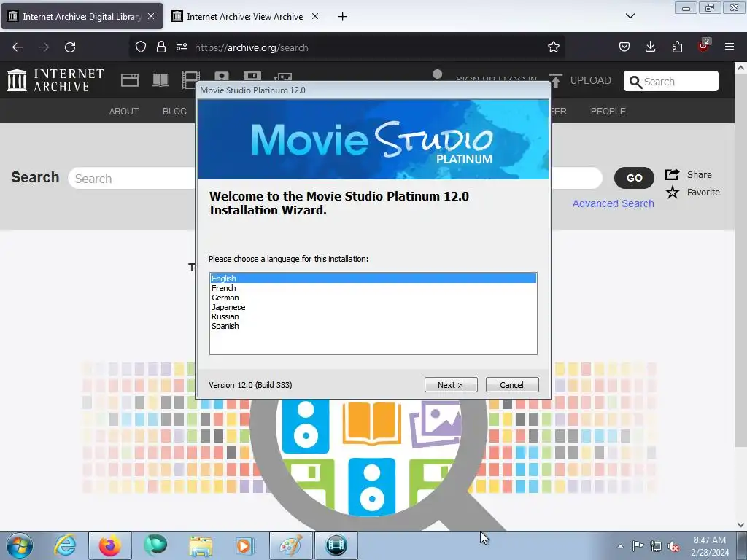Click Action Center flag tray icon
This screenshot has width=747, height=560.
point(638,546)
